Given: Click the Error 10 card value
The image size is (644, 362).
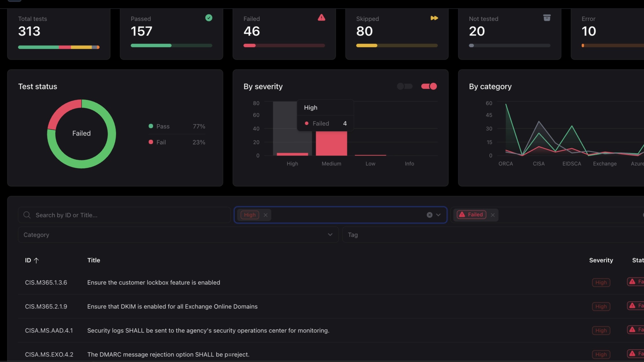Looking at the screenshot, I should click(x=589, y=31).
